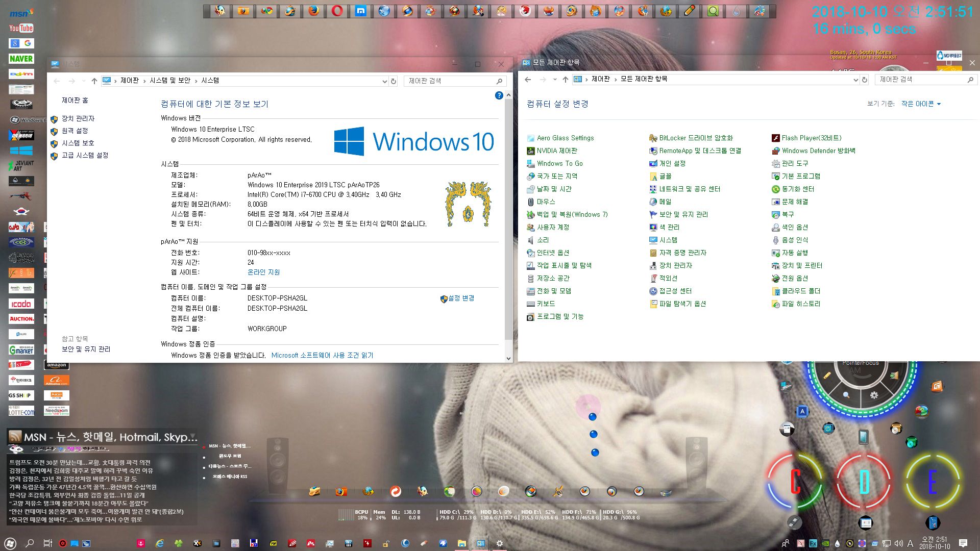Viewport: 980px width, 551px height.
Task: Open Flash Player(32비트) item
Action: coord(806,138)
